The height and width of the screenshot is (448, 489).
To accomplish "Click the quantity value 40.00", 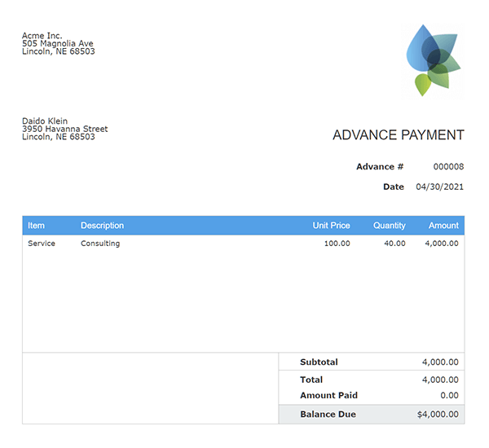I will click(x=394, y=244).
